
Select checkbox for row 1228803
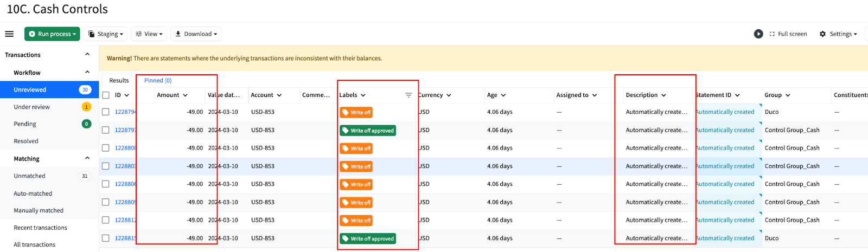[x=106, y=166]
